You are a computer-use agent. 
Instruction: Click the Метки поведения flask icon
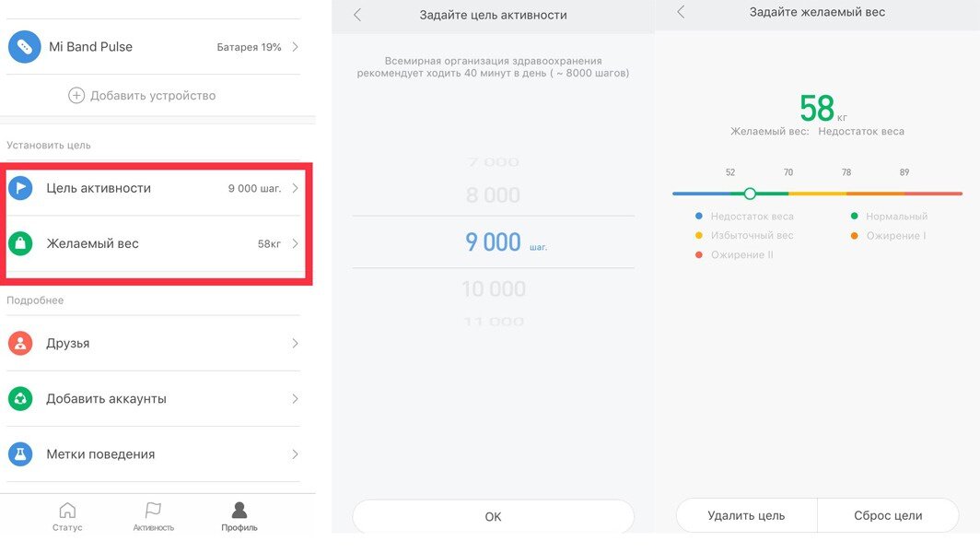pos(20,453)
